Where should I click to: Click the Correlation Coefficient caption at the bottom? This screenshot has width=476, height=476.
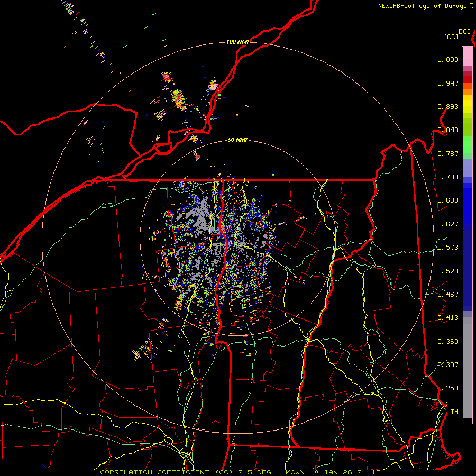[x=240, y=472]
